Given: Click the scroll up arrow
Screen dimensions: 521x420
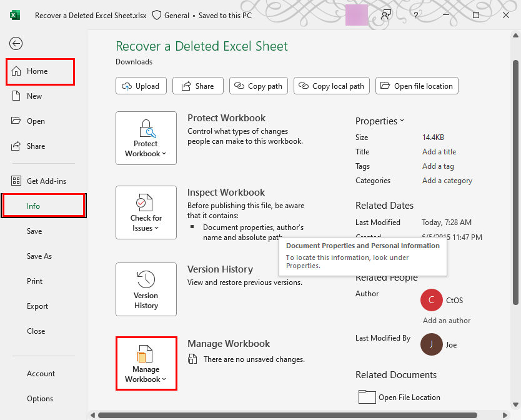Looking at the screenshot, I should 515,35.
